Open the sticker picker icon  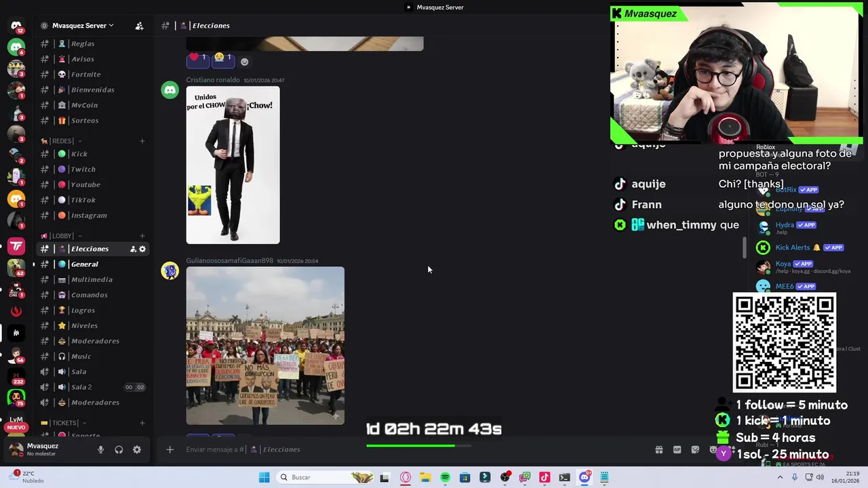pos(695,449)
